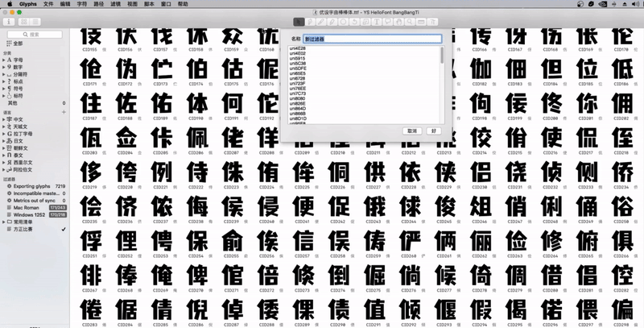Image resolution: width=644 pixels, height=328 pixels.
Task: Click the font info (i) toolbar button
Action: click(x=9, y=22)
